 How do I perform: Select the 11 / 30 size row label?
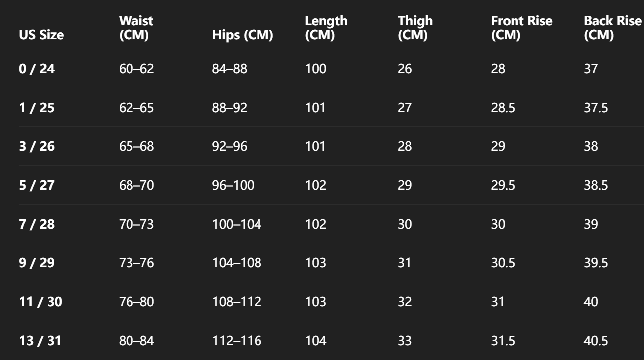tap(40, 302)
